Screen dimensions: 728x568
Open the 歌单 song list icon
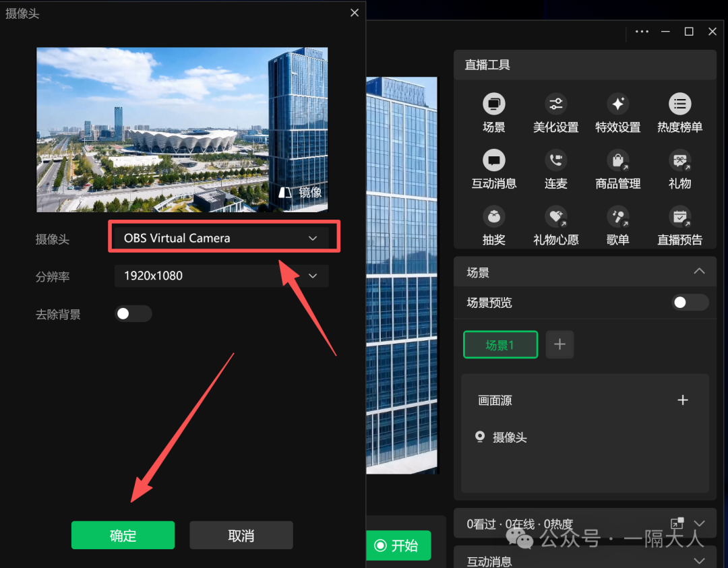click(617, 217)
